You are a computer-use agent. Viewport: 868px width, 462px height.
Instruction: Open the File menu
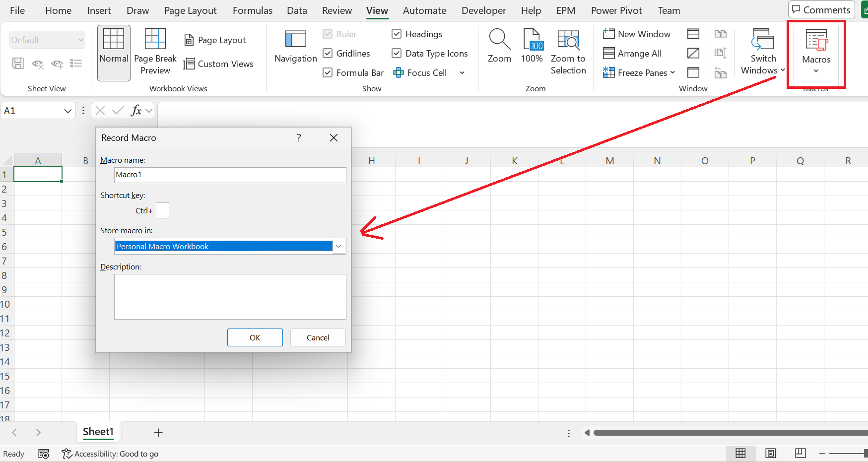[17, 10]
